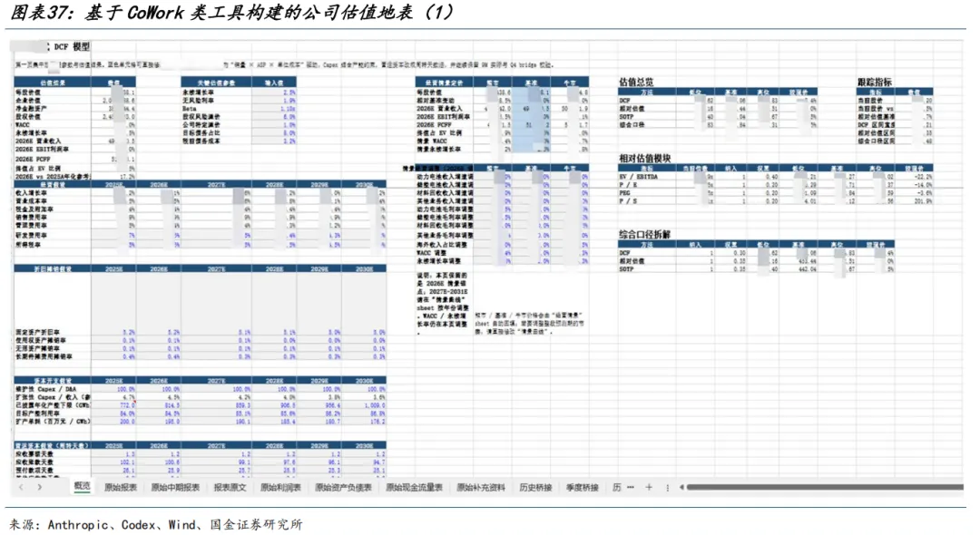This screenshot has width=980, height=535.
Task: Select the '维护性 Capex / D&A' row label
Action: pyautogui.click(x=46, y=389)
